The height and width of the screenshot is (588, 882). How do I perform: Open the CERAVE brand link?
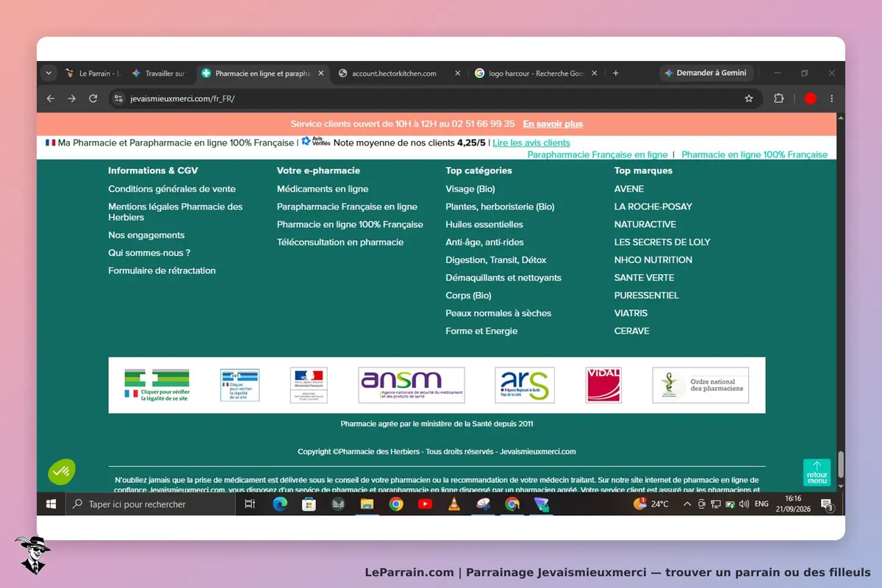pyautogui.click(x=632, y=331)
